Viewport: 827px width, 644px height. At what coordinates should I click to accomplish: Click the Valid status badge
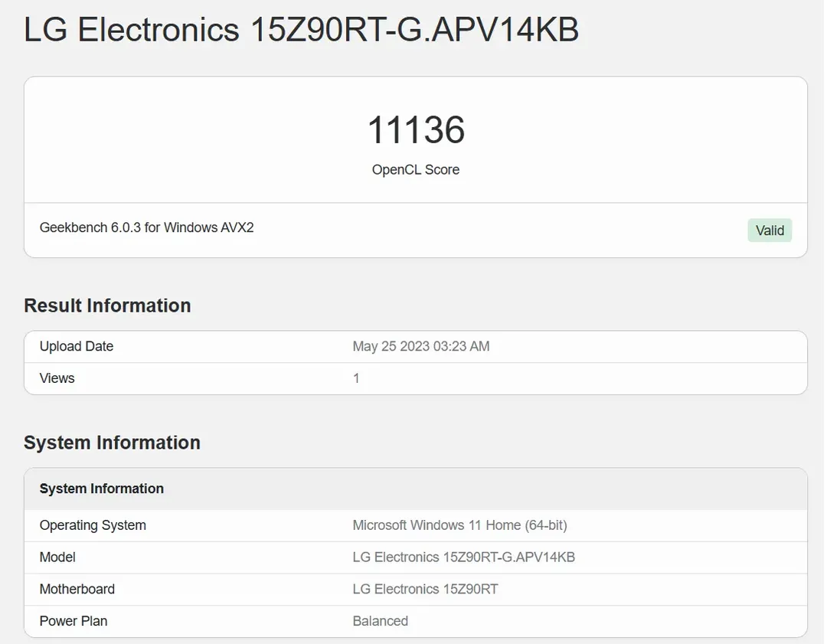(769, 230)
